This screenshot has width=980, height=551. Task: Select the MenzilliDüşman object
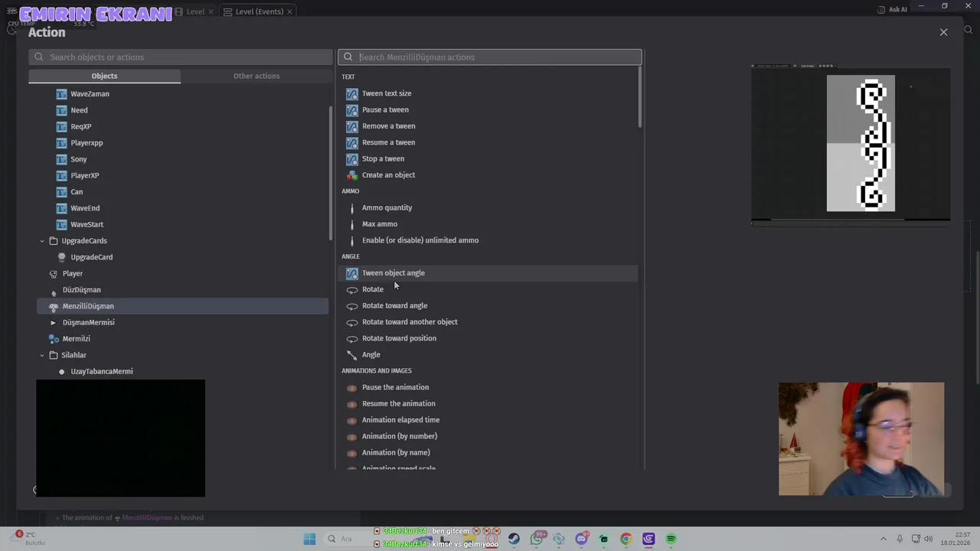(182, 306)
